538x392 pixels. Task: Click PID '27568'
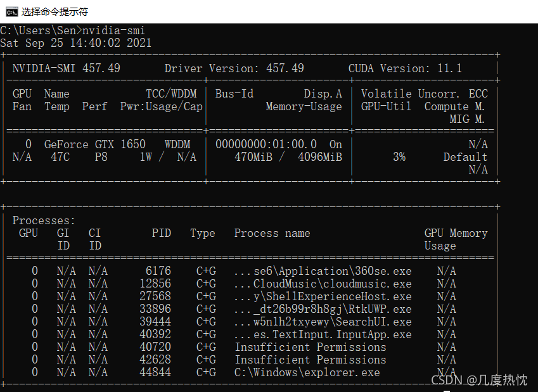tap(155, 296)
